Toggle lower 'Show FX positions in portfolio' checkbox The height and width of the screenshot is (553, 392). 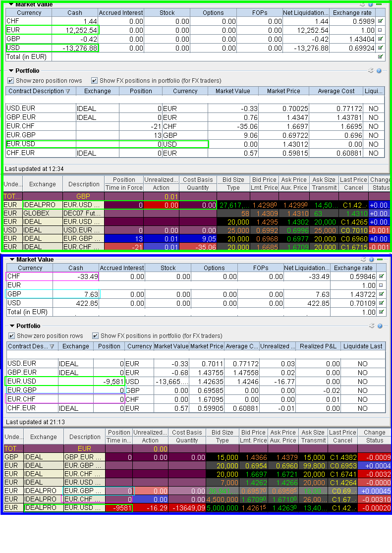(x=96, y=335)
